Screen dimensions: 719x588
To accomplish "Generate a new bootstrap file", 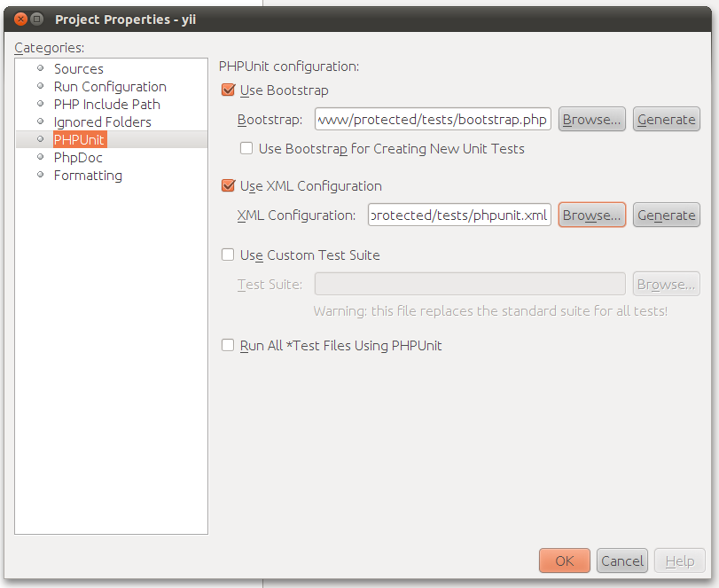I will 666,120.
